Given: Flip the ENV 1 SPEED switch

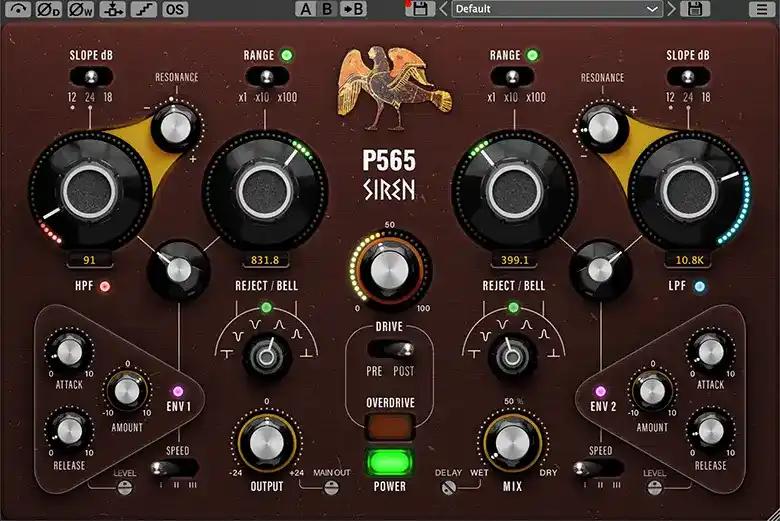Looking at the screenshot, I should [174, 468].
